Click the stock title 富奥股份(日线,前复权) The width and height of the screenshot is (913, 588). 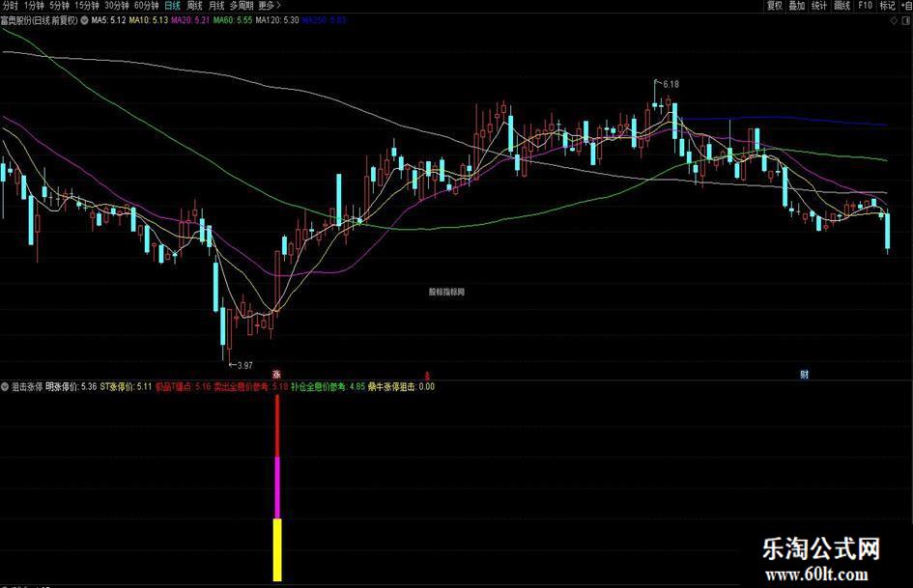[x=39, y=20]
